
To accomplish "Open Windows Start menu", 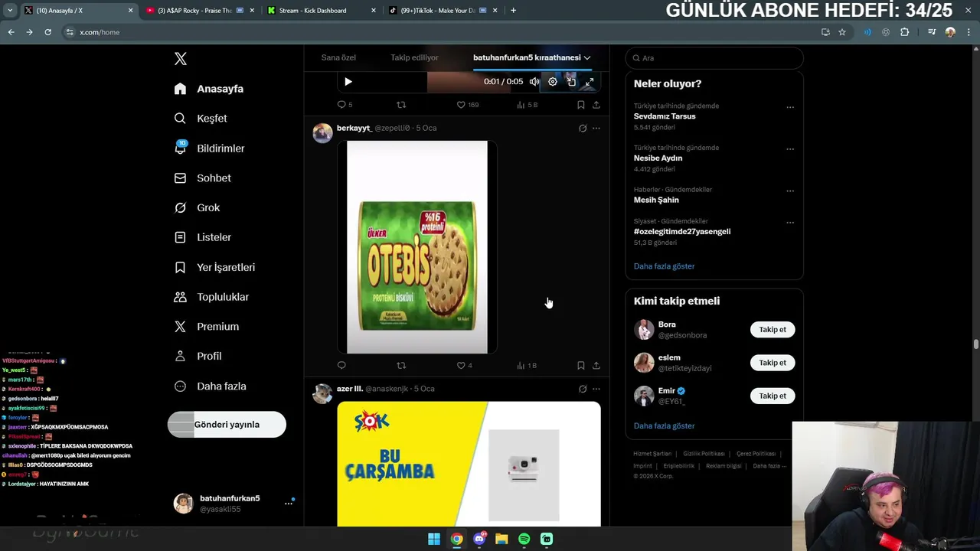I will [x=434, y=539].
